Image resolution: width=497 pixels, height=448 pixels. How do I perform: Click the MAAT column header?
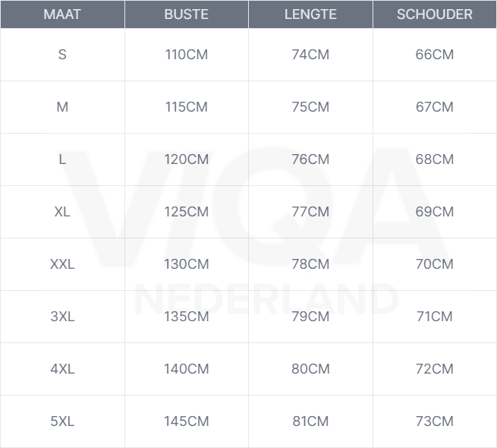point(62,14)
